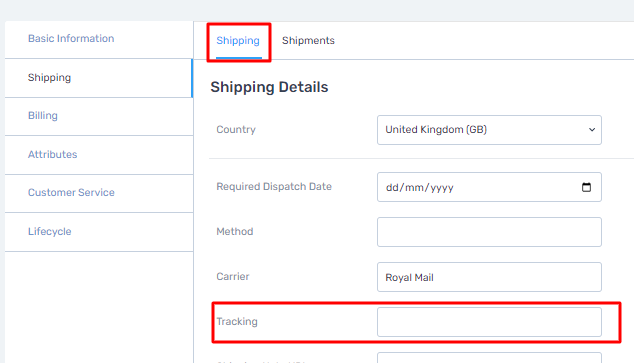The height and width of the screenshot is (363, 634).
Task: Select the dd day segment of dispatch date
Action: (x=392, y=188)
